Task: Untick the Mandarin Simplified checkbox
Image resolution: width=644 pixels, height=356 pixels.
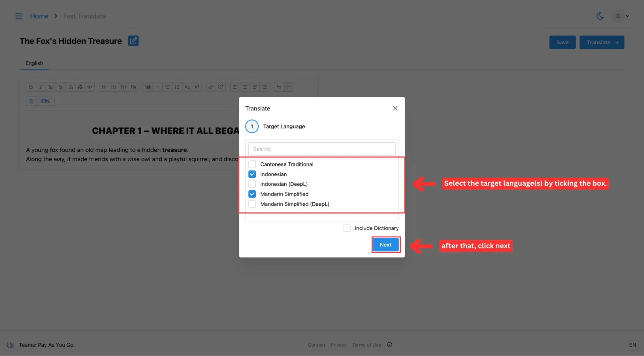Action: pyautogui.click(x=252, y=194)
